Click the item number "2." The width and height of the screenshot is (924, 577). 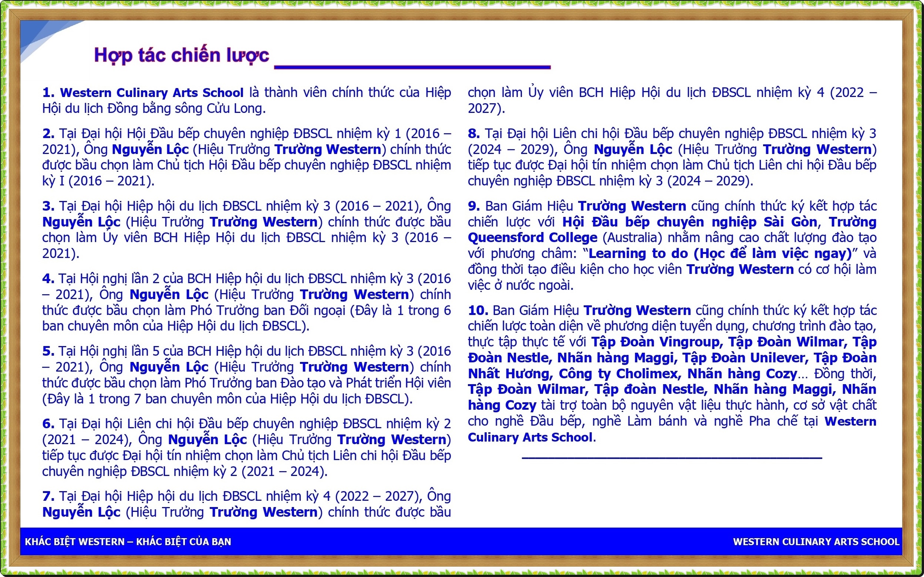48,134
